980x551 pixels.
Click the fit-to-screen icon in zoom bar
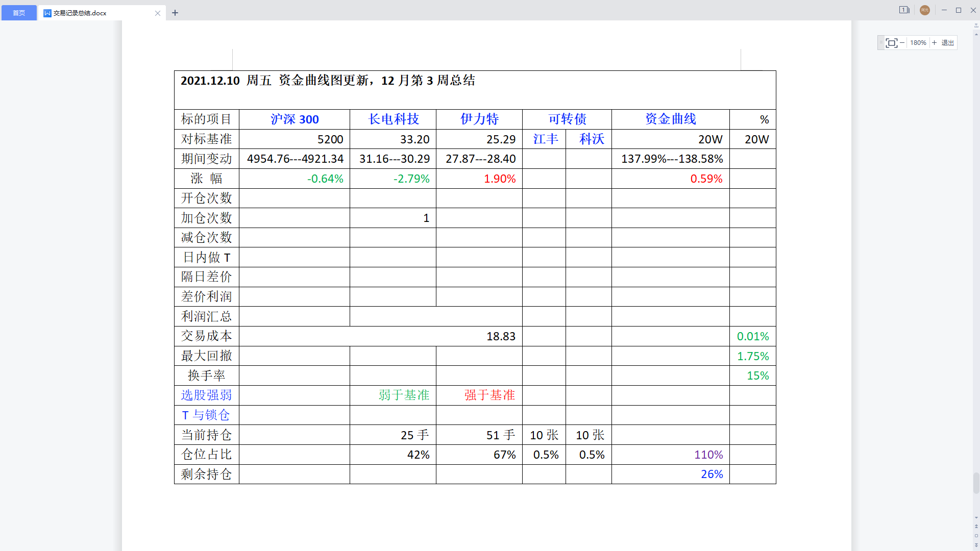891,43
